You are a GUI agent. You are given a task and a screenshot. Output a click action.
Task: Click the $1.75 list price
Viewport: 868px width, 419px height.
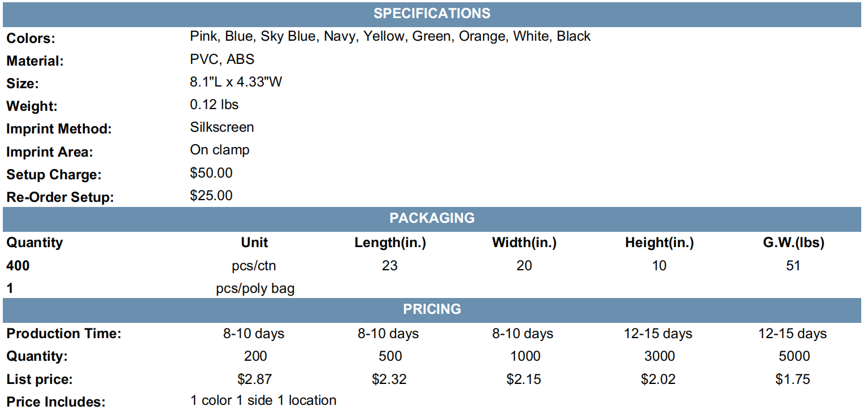coord(793,379)
